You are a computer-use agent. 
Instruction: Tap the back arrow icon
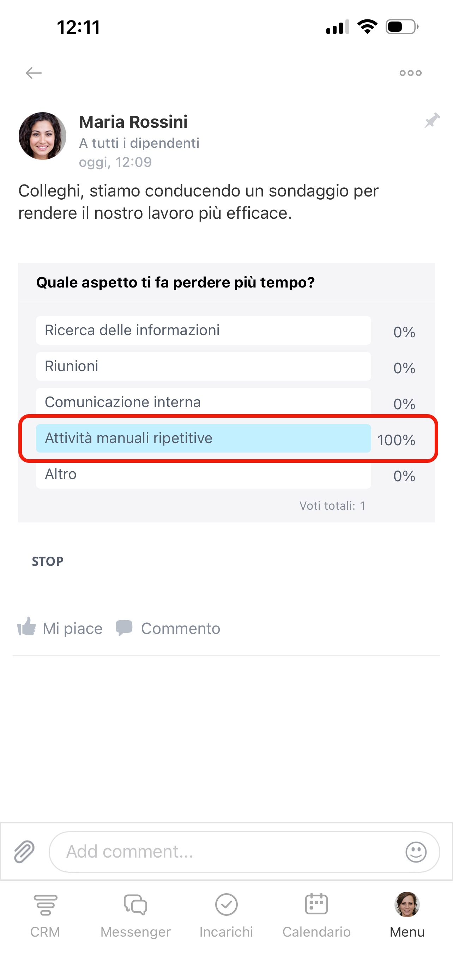coord(34,73)
